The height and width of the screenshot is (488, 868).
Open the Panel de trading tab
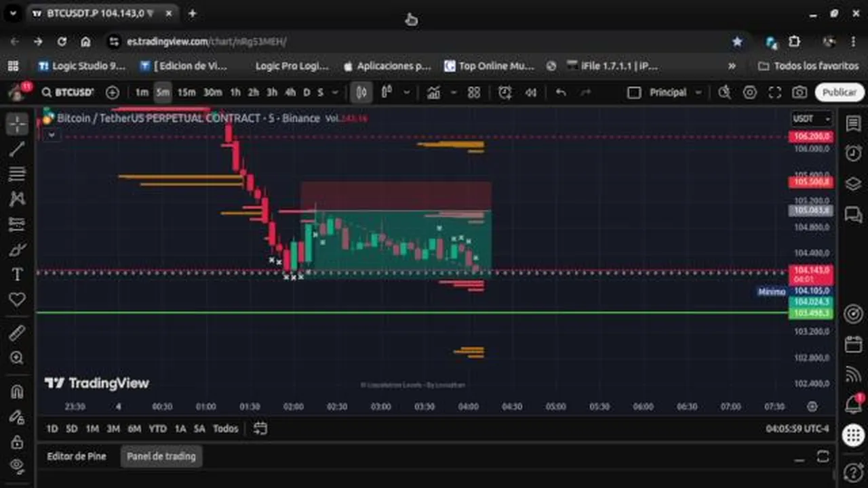pos(161,456)
